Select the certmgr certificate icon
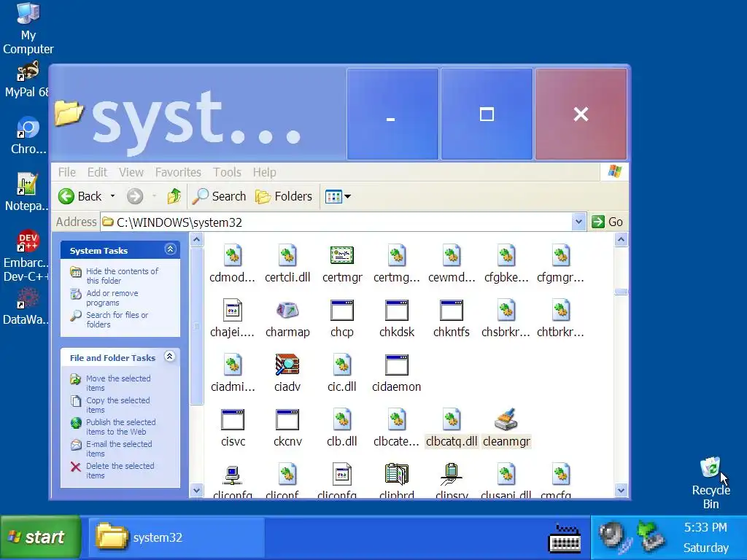Screen dimensions: 747x560 pyautogui.click(x=342, y=256)
